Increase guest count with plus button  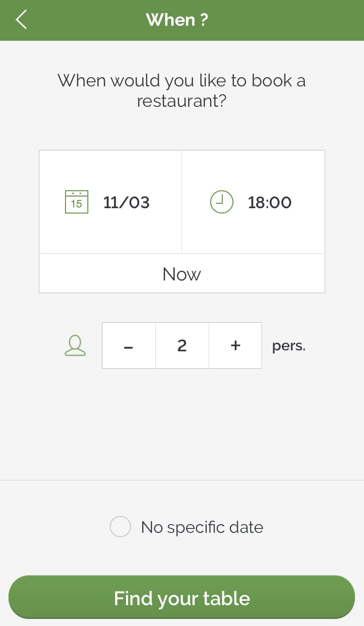[x=235, y=346]
